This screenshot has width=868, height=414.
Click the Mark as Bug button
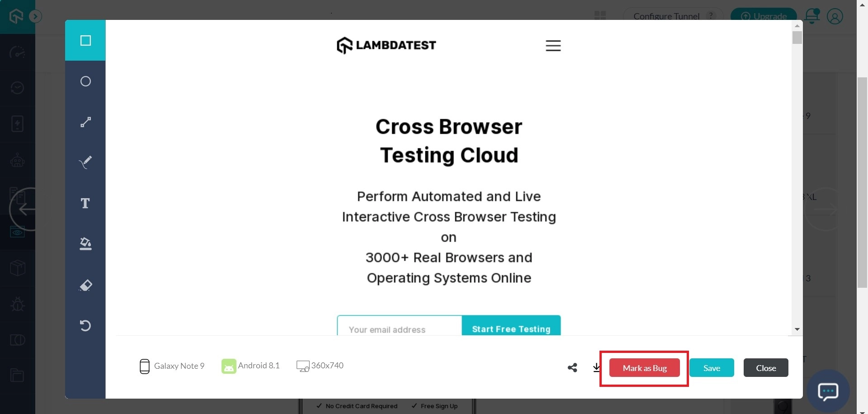(x=644, y=367)
